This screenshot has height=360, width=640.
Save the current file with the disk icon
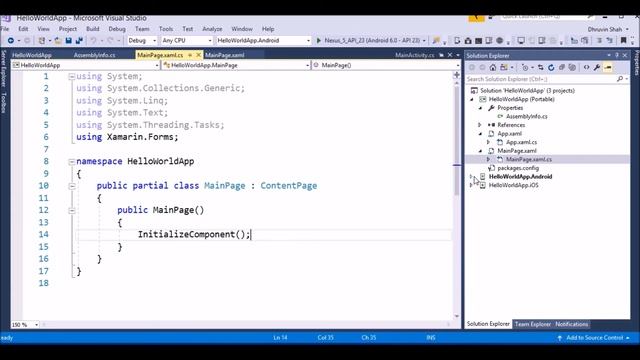(x=69, y=40)
